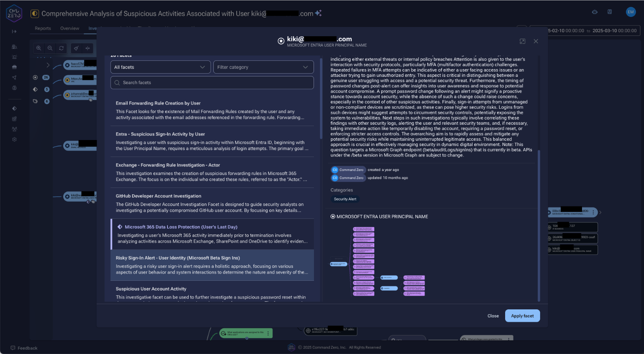This screenshot has width=644, height=354.
Task: Select the Suspicious User Account Activity facet
Action: (212, 292)
